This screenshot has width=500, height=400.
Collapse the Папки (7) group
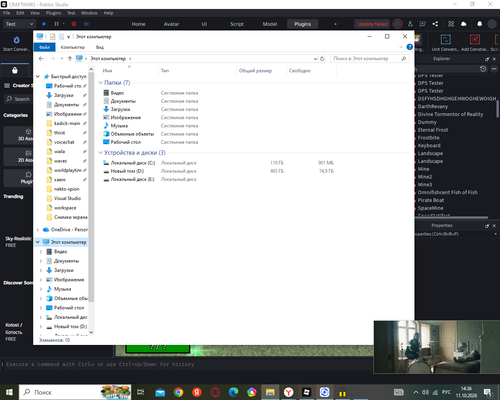point(100,83)
